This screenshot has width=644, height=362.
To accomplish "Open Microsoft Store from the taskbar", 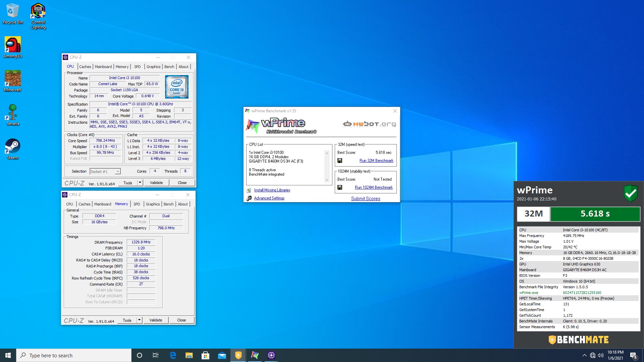I will (x=206, y=355).
